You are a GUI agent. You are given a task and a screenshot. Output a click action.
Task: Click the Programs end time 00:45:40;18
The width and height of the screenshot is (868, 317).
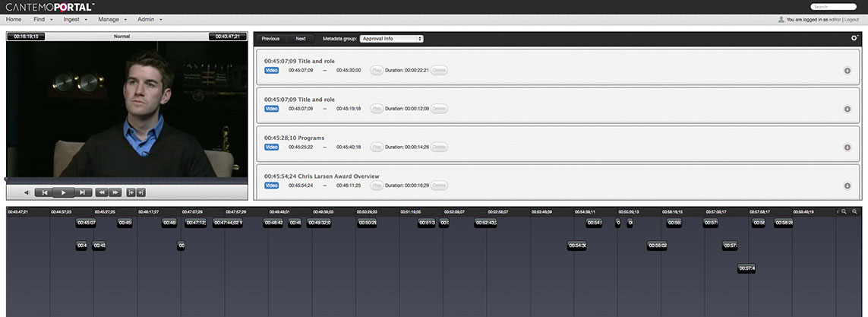pyautogui.click(x=349, y=147)
